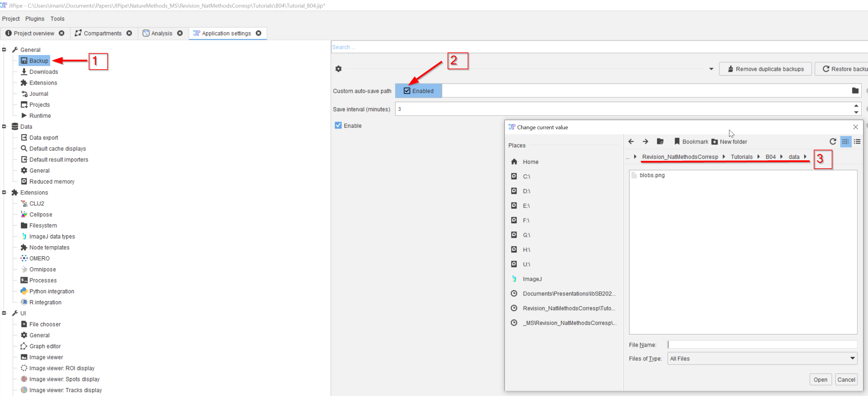Increase save interval with up stepper arrow
The image size is (868, 396).
point(856,106)
